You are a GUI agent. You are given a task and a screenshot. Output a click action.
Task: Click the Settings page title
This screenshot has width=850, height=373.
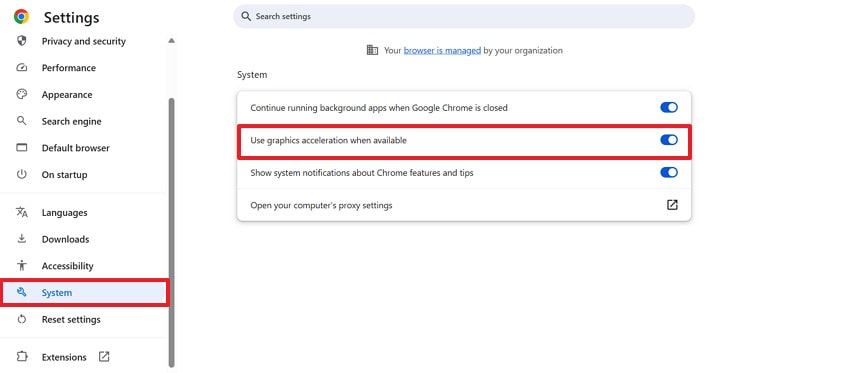(72, 17)
